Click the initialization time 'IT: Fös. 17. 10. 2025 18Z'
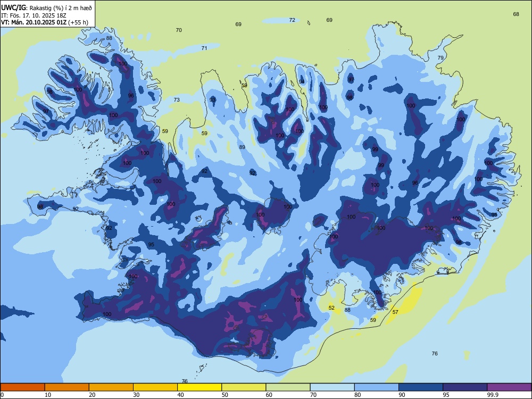532x399 pixels. coord(34,15)
